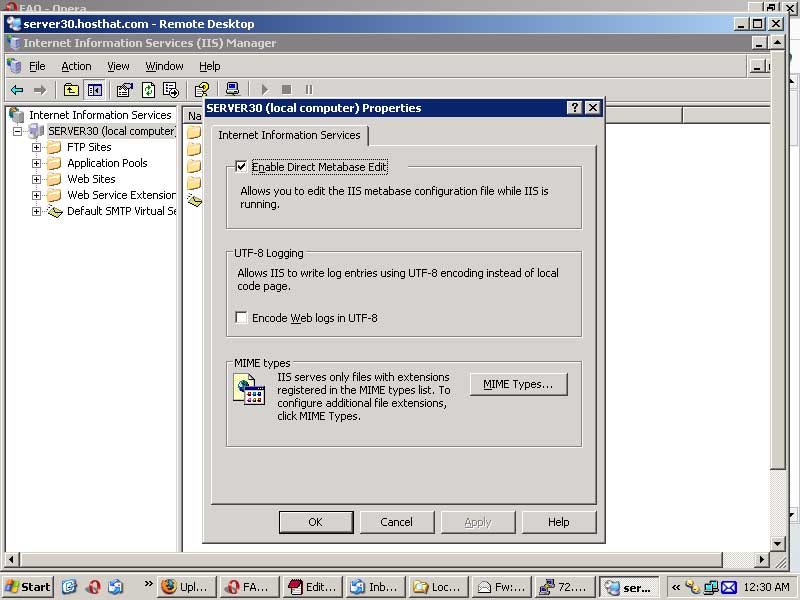Image resolution: width=800 pixels, height=600 pixels.
Task: Expand the Web Sites node
Action: 36,179
